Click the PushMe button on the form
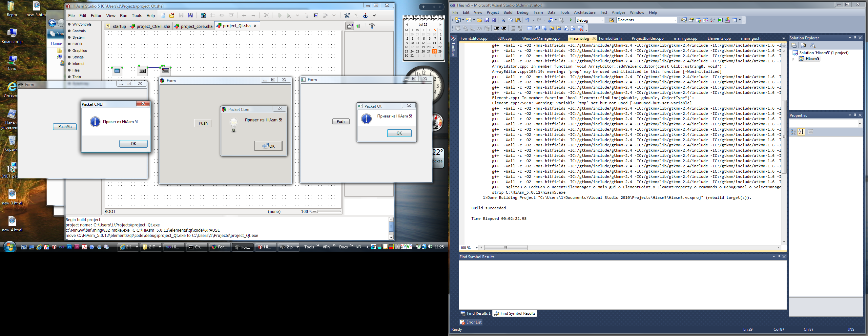Image resolution: width=868 pixels, height=336 pixels. (x=65, y=127)
